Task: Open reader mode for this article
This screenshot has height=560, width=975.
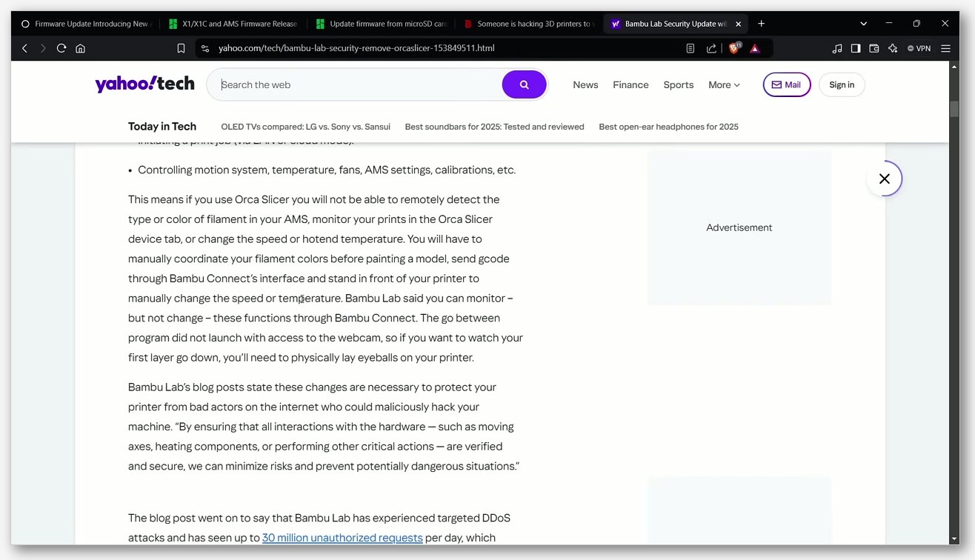Action: tap(691, 48)
